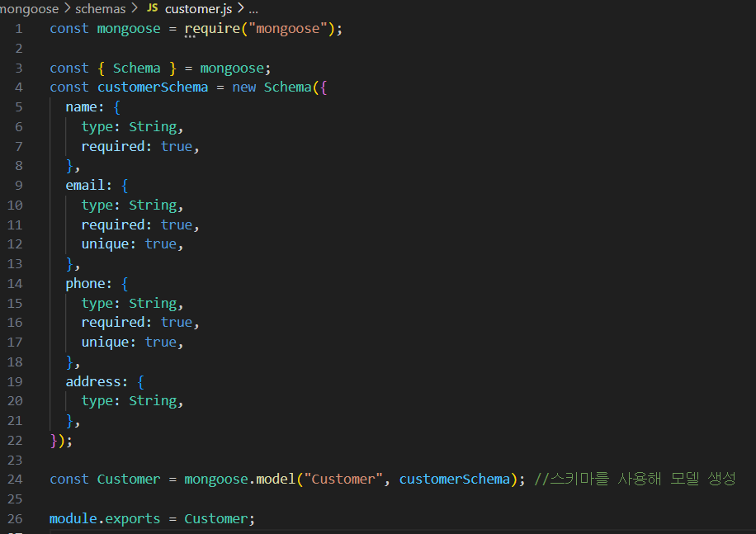756x534 pixels.
Task: Click the "Customer" string on line 24
Action: point(343,480)
